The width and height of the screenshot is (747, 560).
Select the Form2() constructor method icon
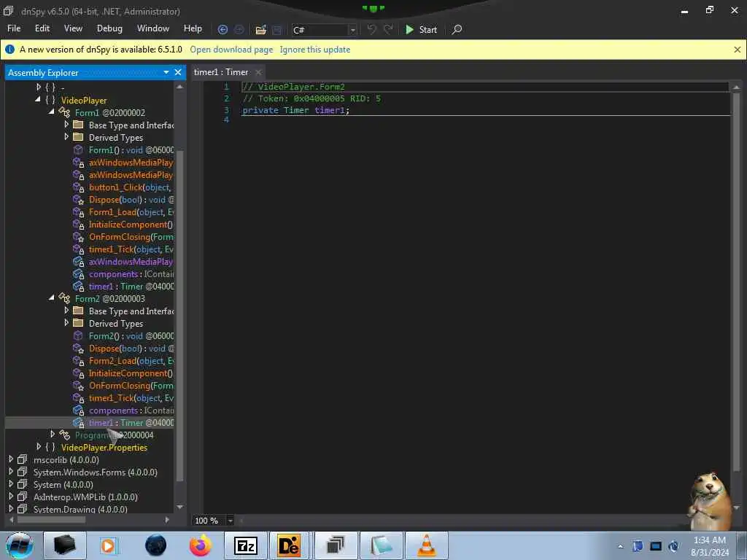(x=78, y=335)
